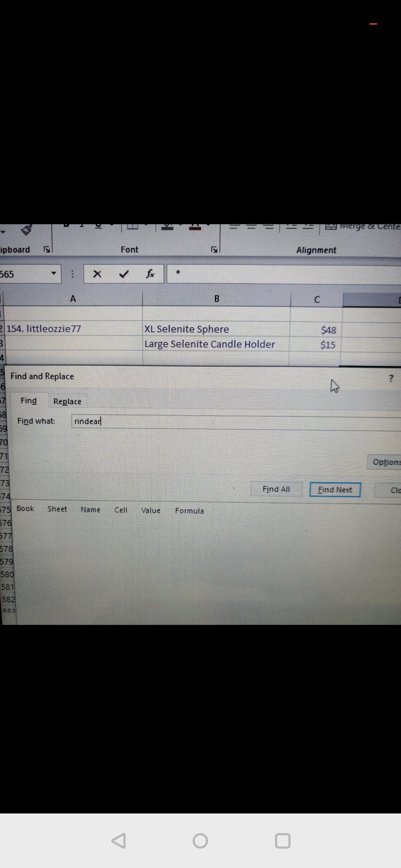Open the Font group dialog launcher
Viewport: 401px width, 868px height.
coord(214,249)
